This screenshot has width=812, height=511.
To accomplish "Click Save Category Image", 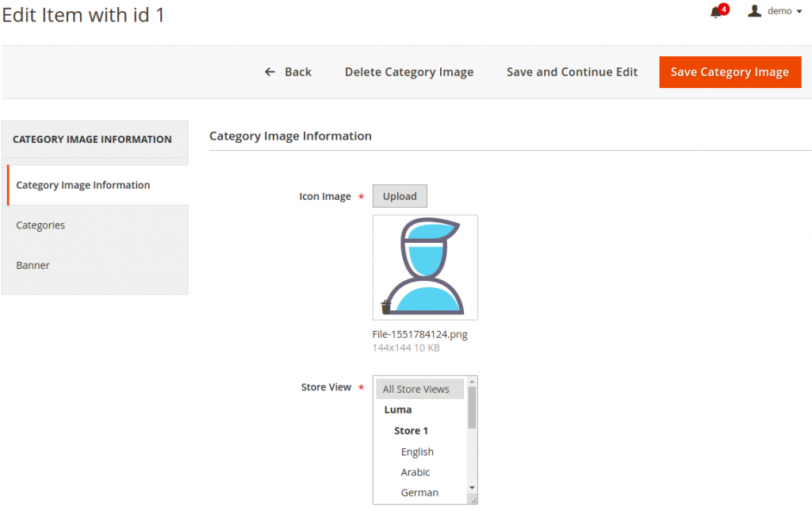I will pyautogui.click(x=730, y=71).
